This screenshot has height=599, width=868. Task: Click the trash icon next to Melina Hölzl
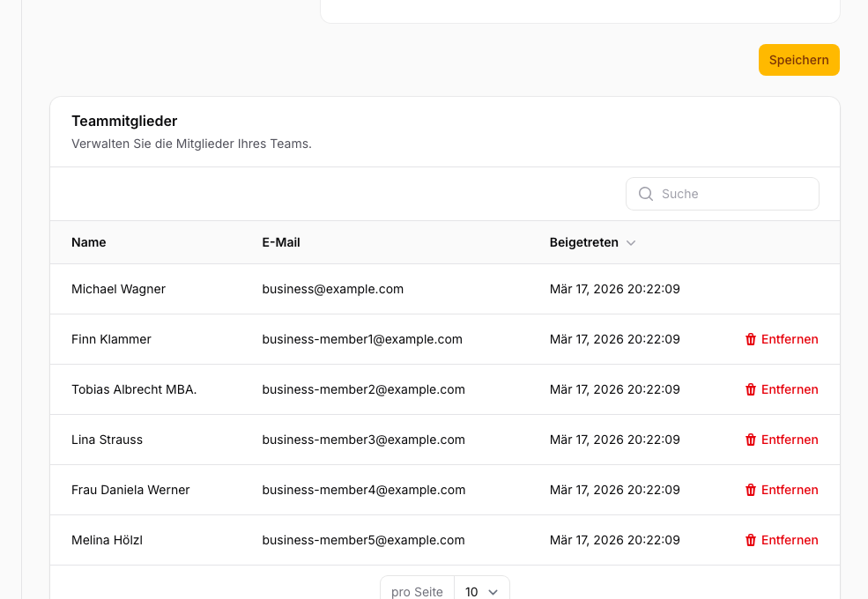click(x=751, y=540)
